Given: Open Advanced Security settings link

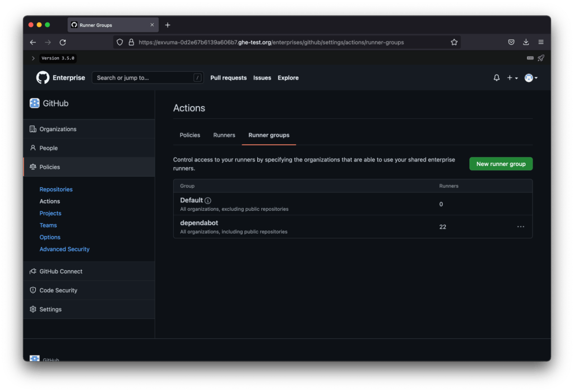Looking at the screenshot, I should coord(64,248).
